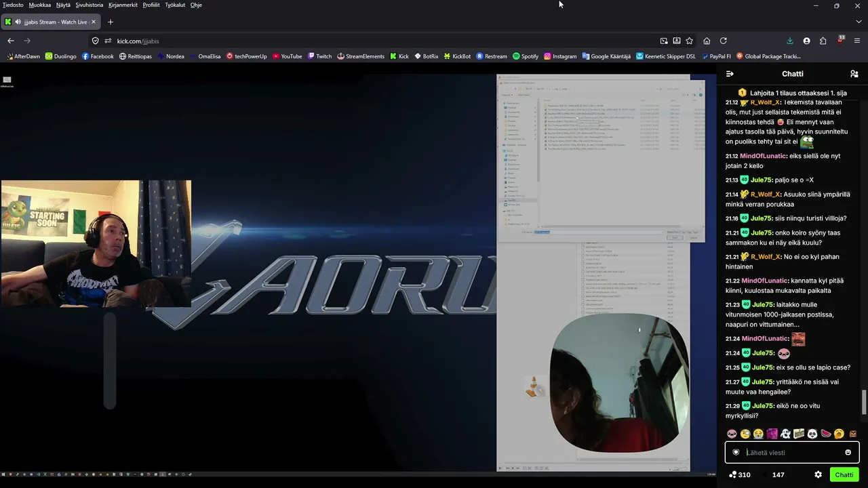Open chat settings gear
The image size is (868, 488).
pos(818,474)
